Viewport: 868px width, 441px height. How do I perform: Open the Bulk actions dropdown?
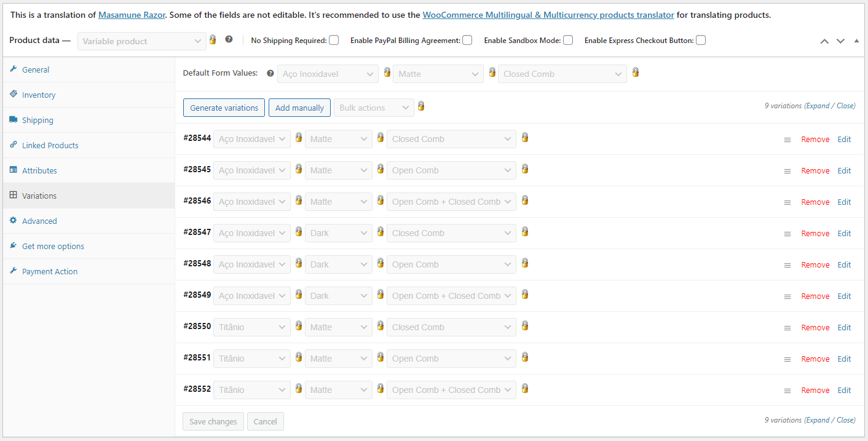tap(374, 108)
